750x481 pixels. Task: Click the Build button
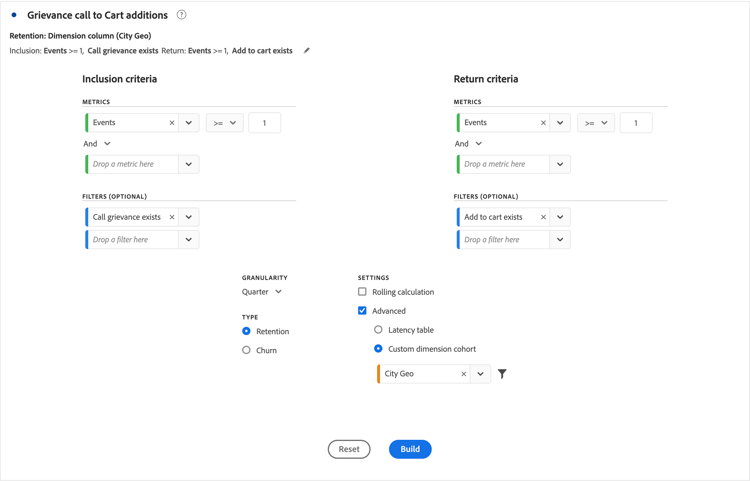click(x=410, y=449)
